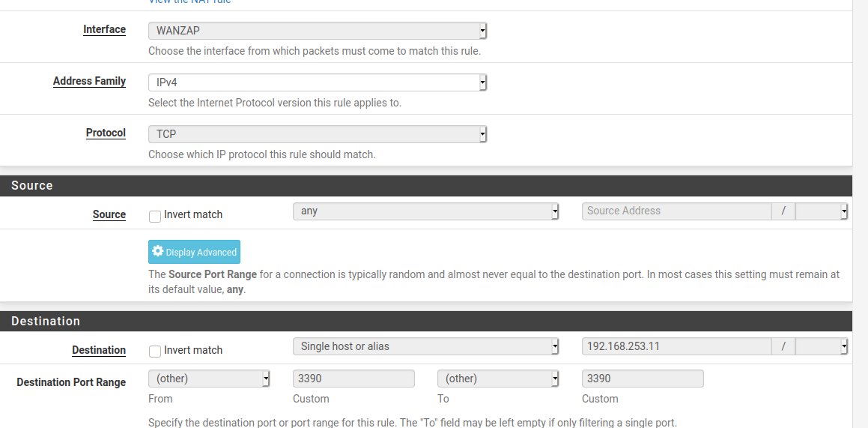
Task: Click the gear icon on Display Advanced
Action: pyautogui.click(x=158, y=252)
